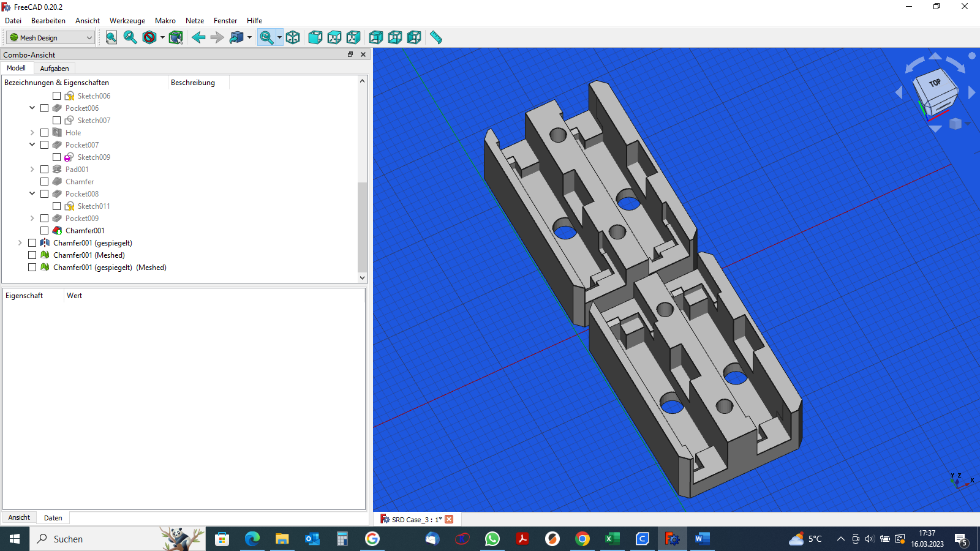980x551 pixels.
Task: Go forward with the grey right arrow
Action: 217,37
